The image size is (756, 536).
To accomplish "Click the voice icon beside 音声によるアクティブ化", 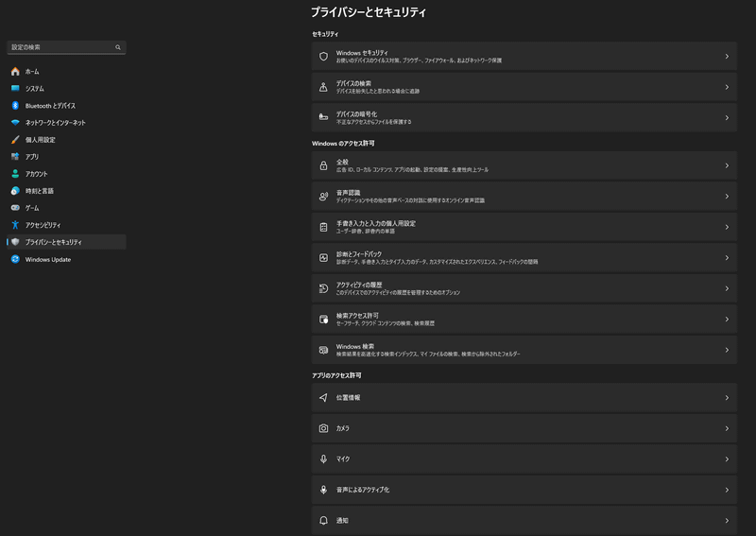I will pos(323,490).
